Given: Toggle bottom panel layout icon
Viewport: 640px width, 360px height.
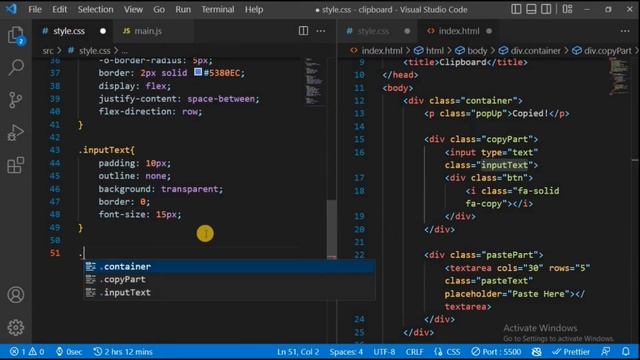Looking at the screenshot, I should tap(531, 9).
